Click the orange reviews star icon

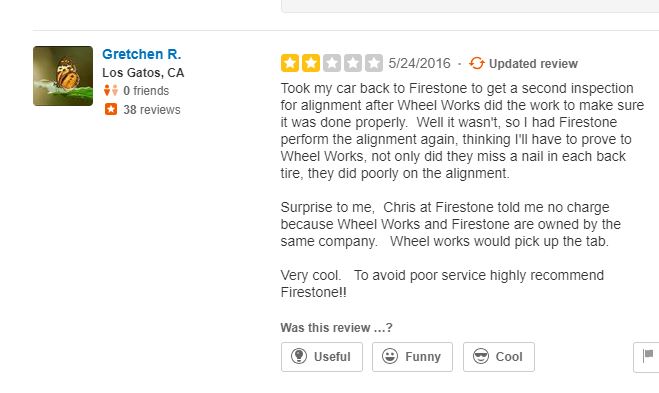(111, 109)
